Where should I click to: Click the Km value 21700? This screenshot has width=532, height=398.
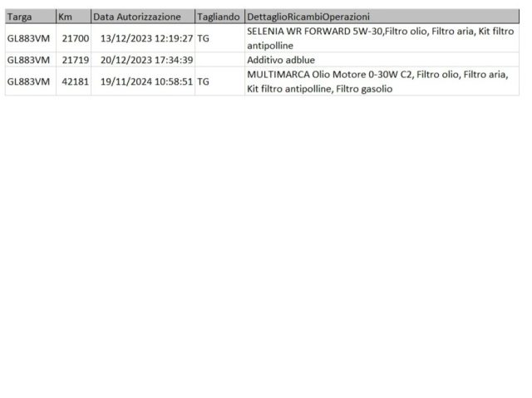coord(74,38)
